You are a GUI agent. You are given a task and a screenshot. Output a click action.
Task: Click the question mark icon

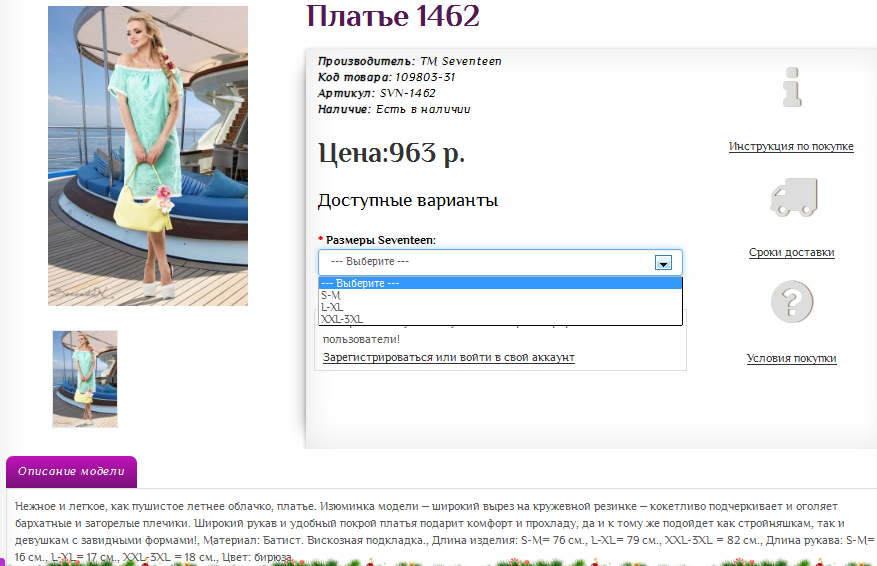pyautogui.click(x=792, y=301)
